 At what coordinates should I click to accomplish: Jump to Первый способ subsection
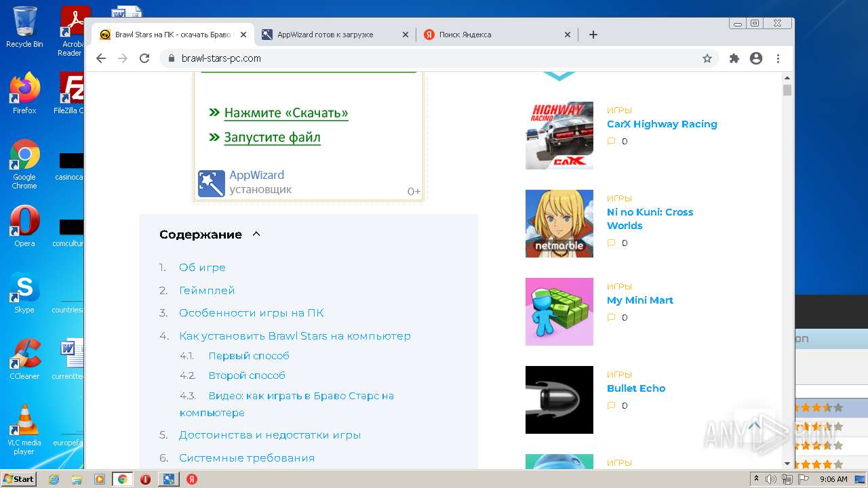pos(249,356)
